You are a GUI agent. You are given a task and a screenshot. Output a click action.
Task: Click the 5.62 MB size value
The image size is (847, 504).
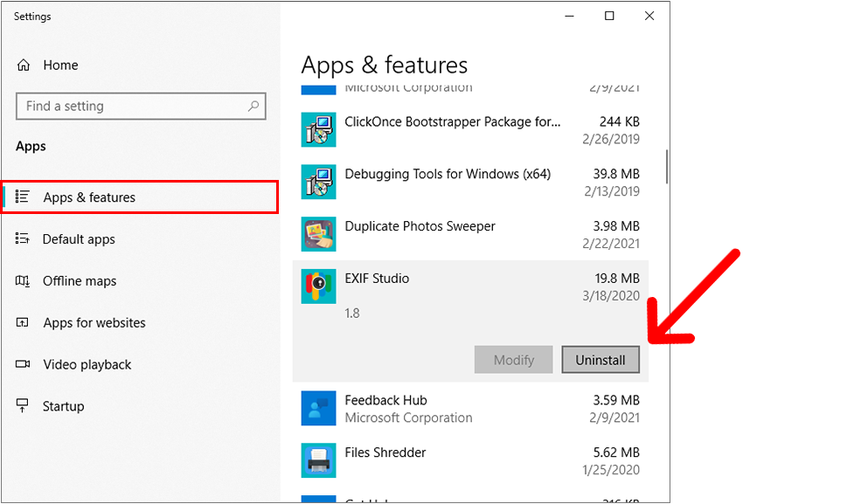[x=616, y=452]
